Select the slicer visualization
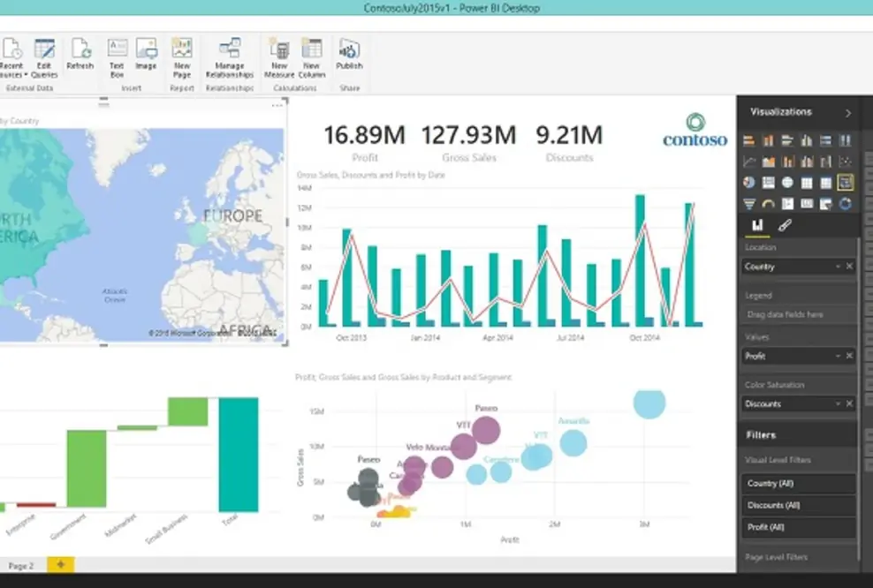The image size is (873, 588). [x=825, y=204]
